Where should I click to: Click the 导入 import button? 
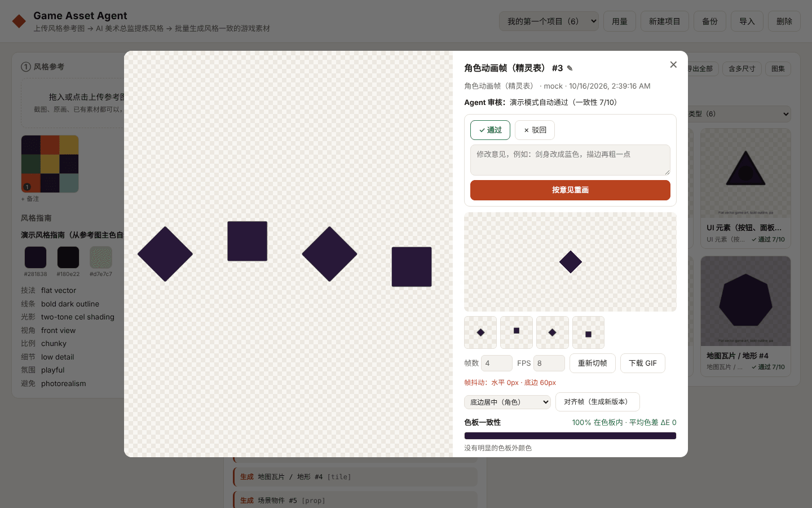coord(747,21)
